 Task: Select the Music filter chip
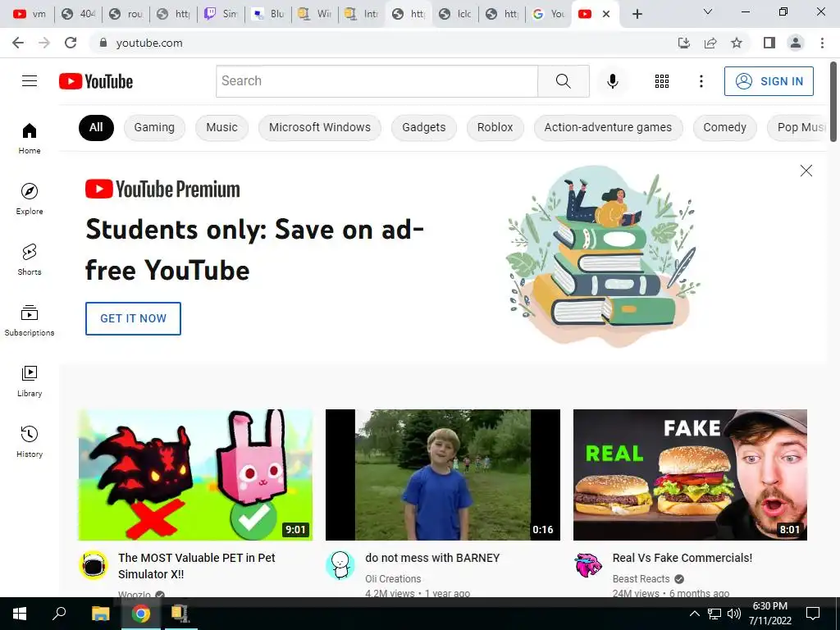[221, 127]
